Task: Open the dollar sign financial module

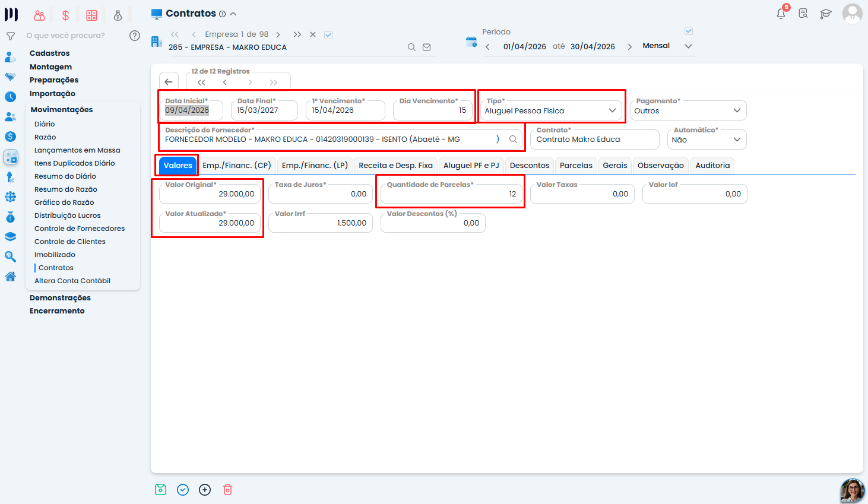Action: pyautogui.click(x=65, y=15)
